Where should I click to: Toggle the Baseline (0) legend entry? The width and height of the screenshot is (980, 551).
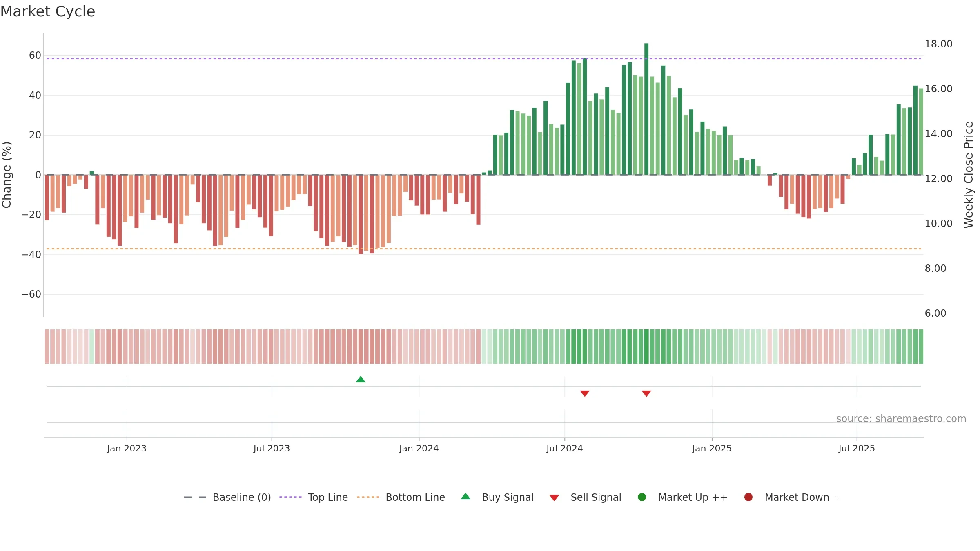pyautogui.click(x=227, y=498)
